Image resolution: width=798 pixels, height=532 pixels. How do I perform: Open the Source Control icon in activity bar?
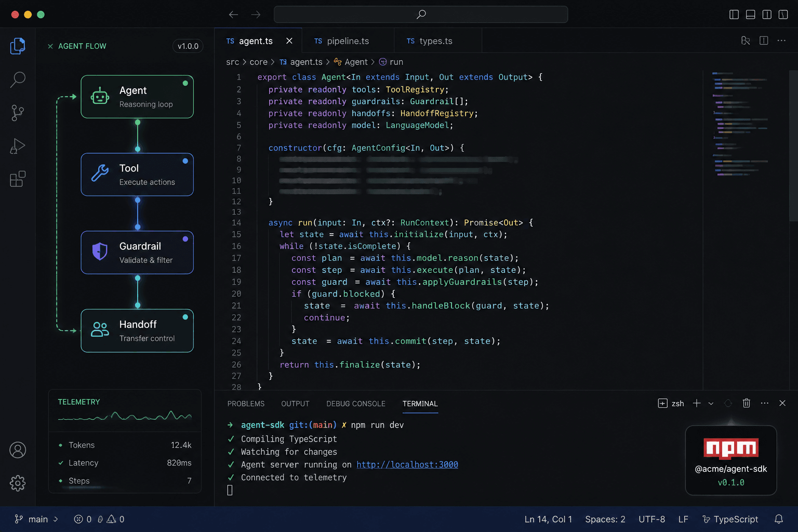pos(18,113)
